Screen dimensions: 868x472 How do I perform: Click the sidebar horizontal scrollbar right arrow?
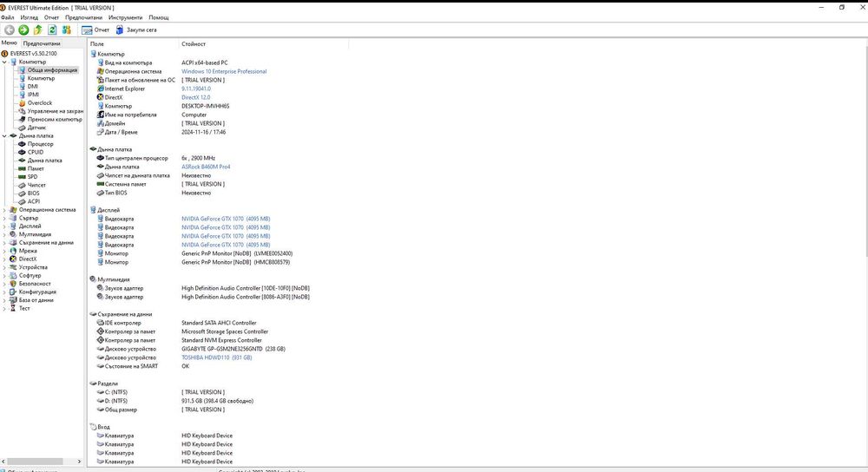[x=79, y=461]
